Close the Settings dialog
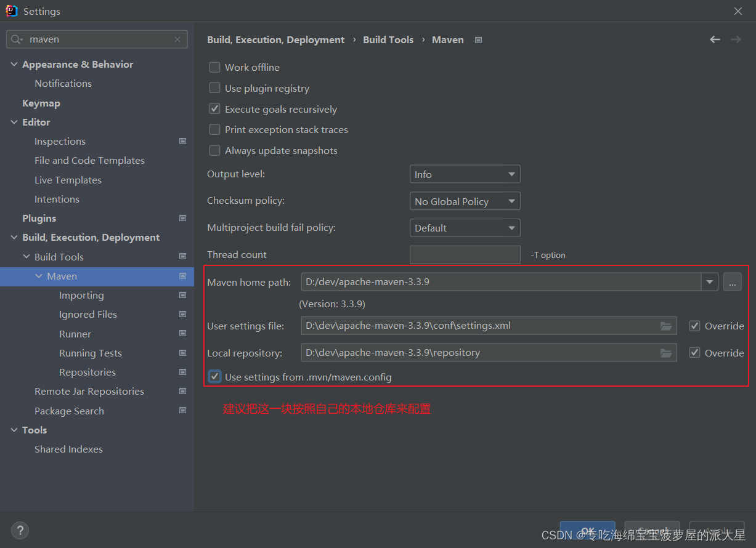This screenshot has width=756, height=548. click(738, 11)
